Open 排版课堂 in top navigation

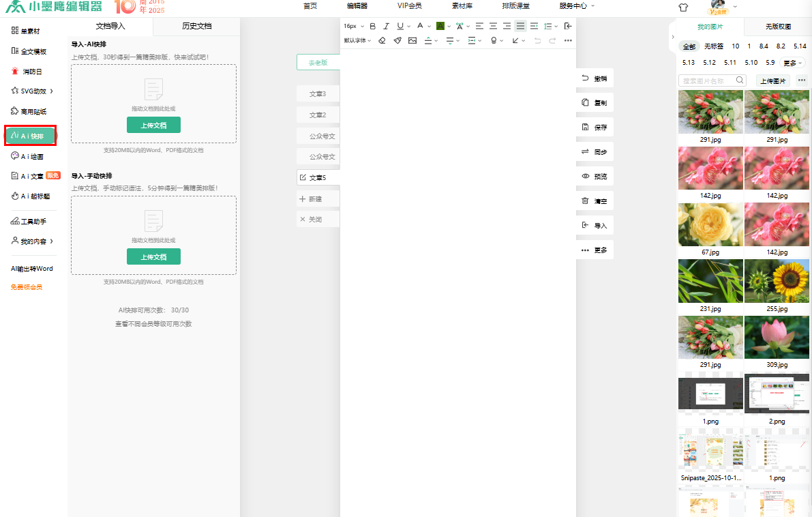[516, 5]
